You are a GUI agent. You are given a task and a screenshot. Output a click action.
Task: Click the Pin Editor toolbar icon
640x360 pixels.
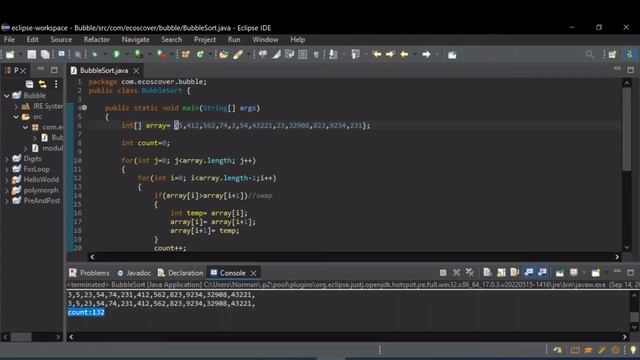[x=452, y=55]
